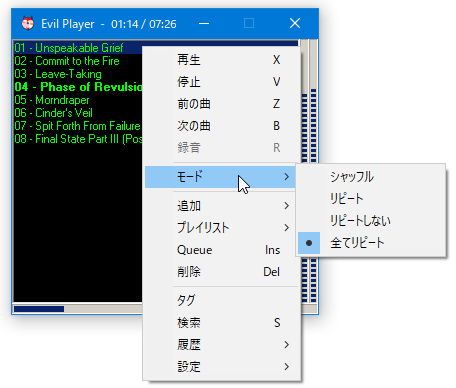Select track 01 - Unspeakable Grief
This screenshot has height=388, width=456.
click(x=78, y=48)
